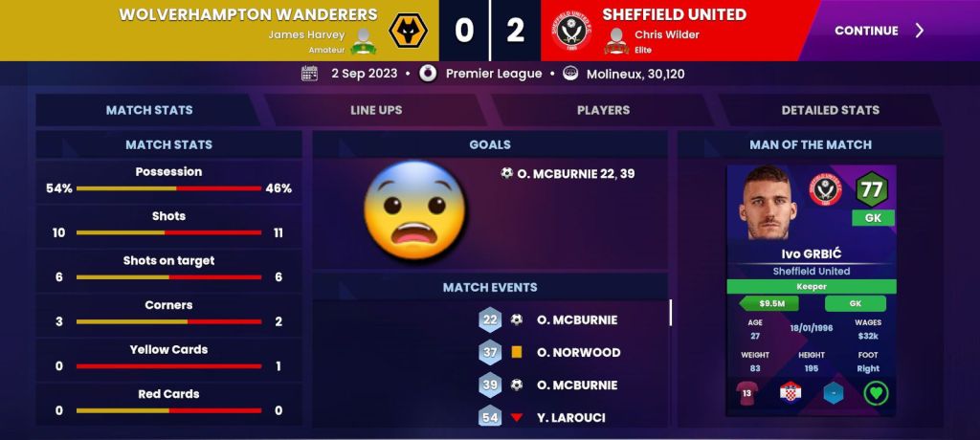
Task: Click the Premier League logo icon
Action: pyautogui.click(x=428, y=74)
